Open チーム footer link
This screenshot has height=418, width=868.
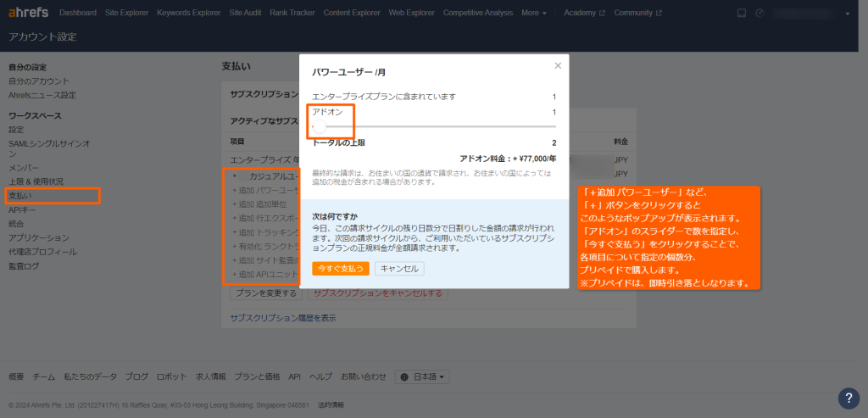tap(44, 377)
